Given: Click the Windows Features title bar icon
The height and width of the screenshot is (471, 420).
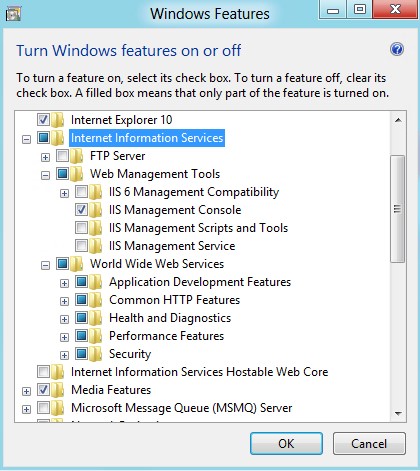Looking at the screenshot, I should [13, 14].
